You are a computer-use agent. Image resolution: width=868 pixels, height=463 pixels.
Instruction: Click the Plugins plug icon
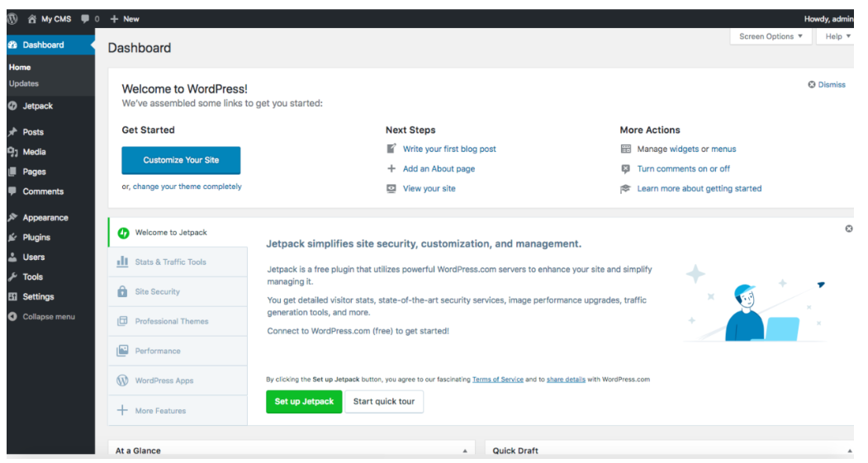tap(12, 238)
